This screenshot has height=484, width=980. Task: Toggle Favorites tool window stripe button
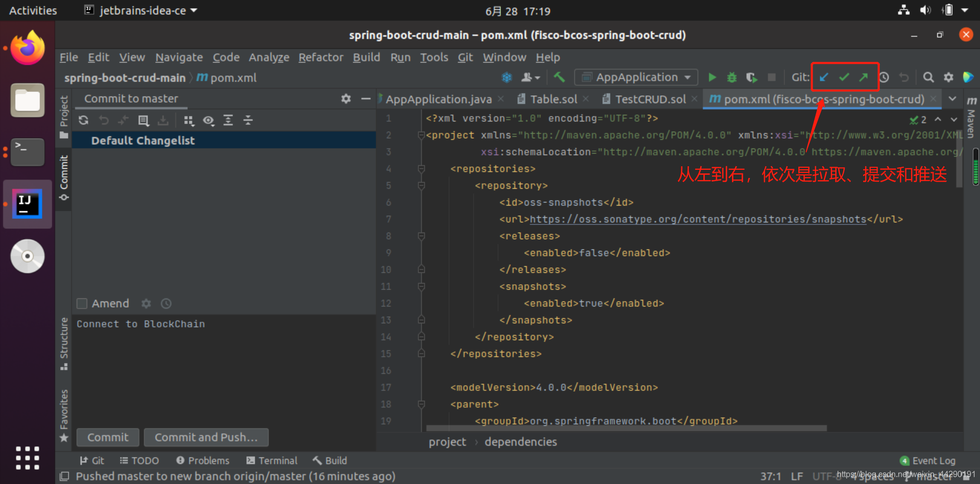pos(64,415)
